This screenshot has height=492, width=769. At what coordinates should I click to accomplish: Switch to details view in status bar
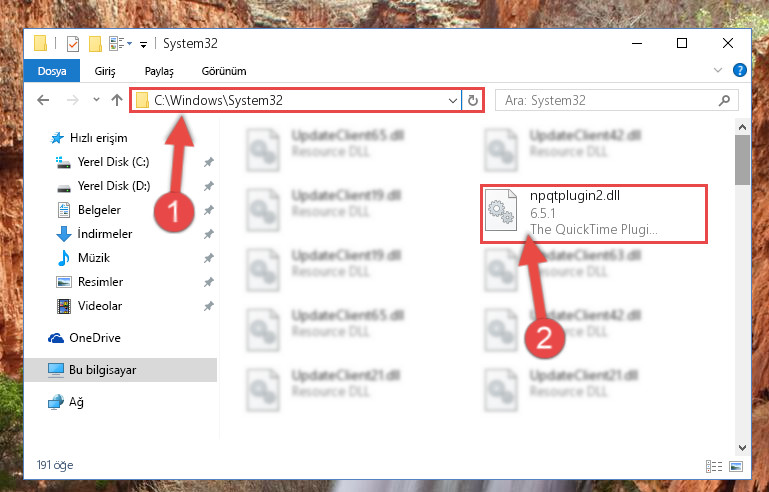pos(714,466)
